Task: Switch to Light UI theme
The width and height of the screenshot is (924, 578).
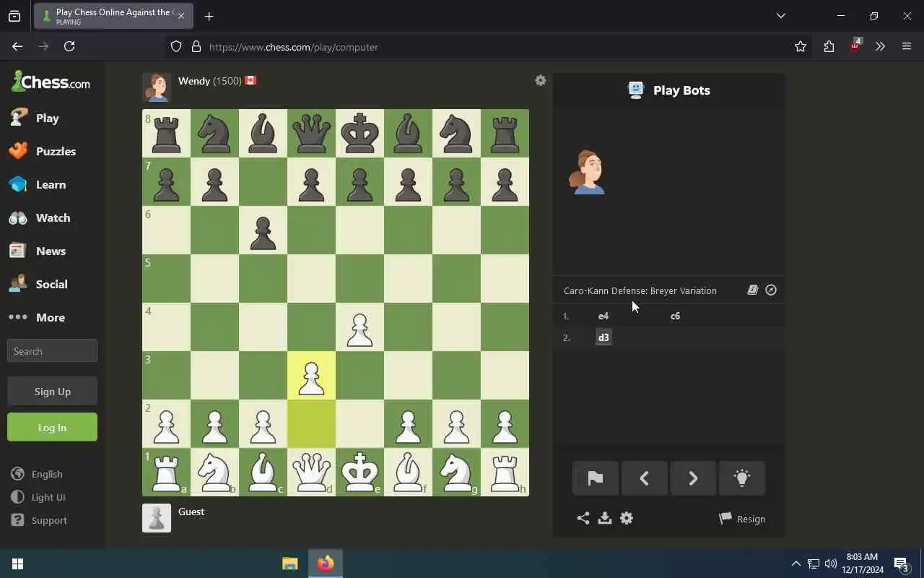Action: click(x=38, y=497)
